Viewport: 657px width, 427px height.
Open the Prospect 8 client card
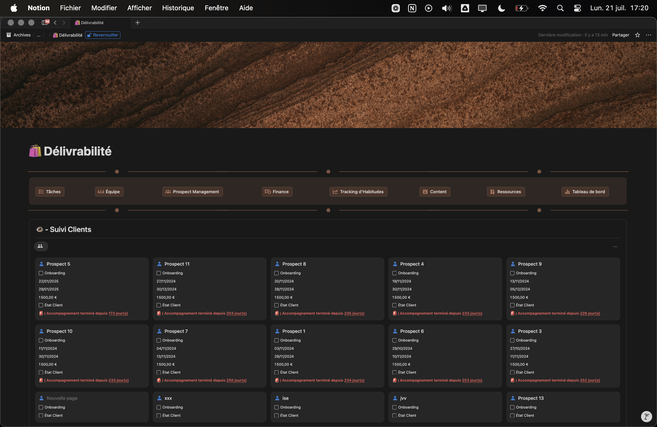pyautogui.click(x=293, y=264)
